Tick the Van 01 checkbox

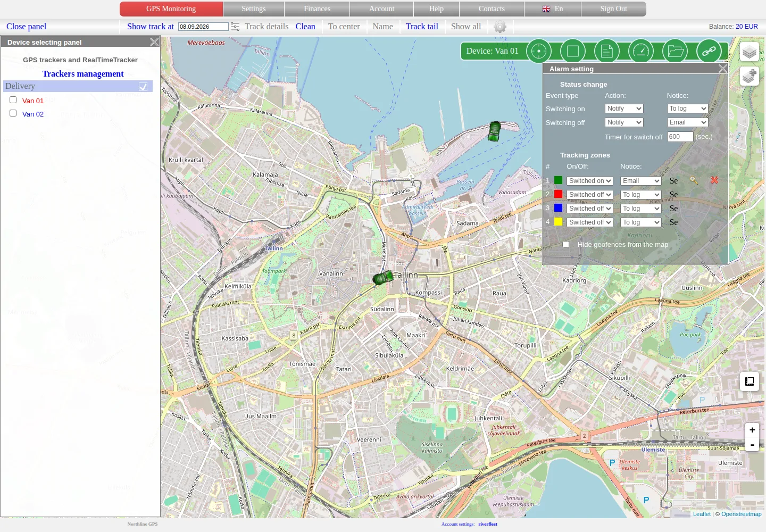point(13,100)
